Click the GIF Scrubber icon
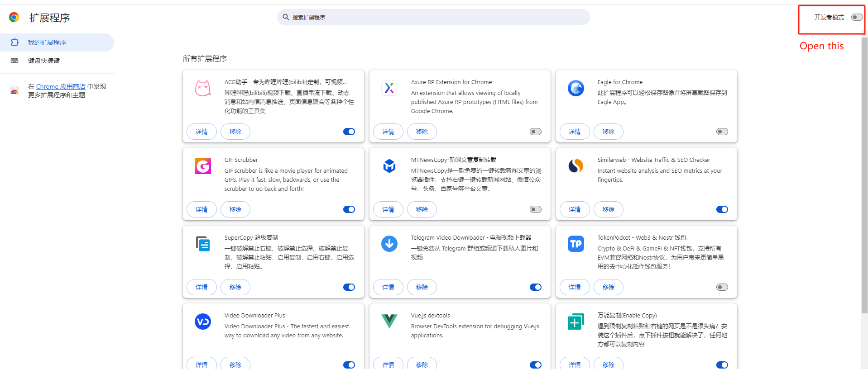868x369 pixels. click(203, 166)
